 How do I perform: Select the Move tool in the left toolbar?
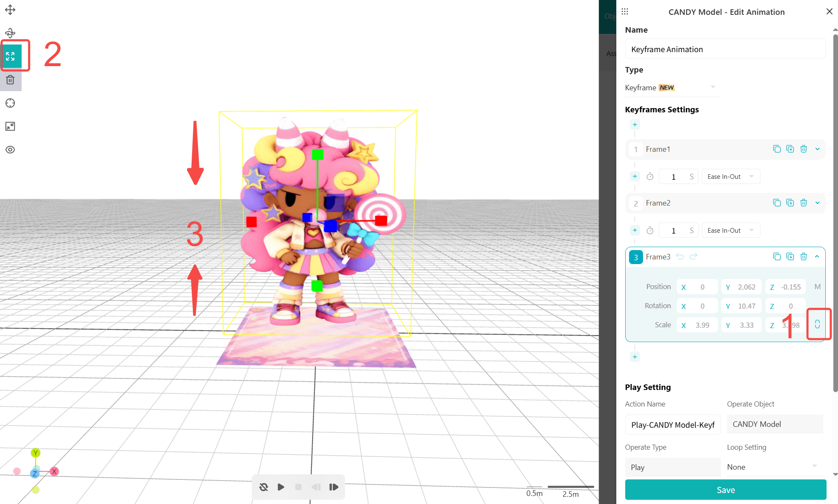coord(10,9)
